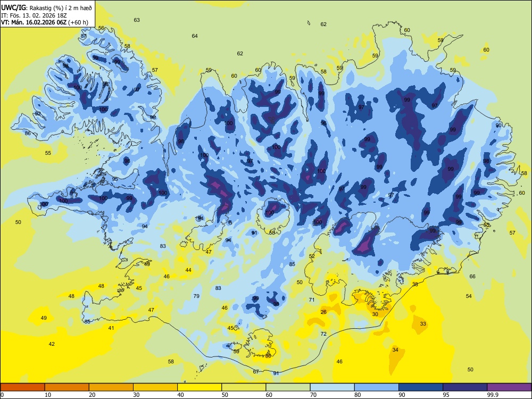Click the map value '33' off the southeast coast
This screenshot has width=532, height=399.
coord(423,323)
